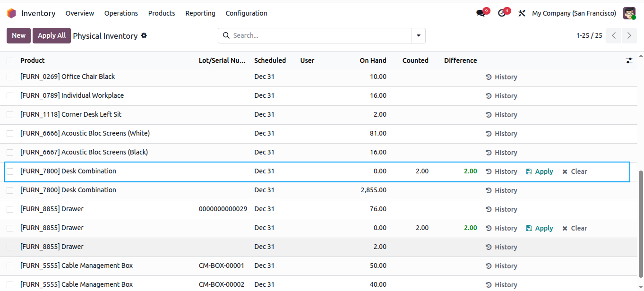
Task: Click lot number CM-BOX-00002
Action: 222,284
